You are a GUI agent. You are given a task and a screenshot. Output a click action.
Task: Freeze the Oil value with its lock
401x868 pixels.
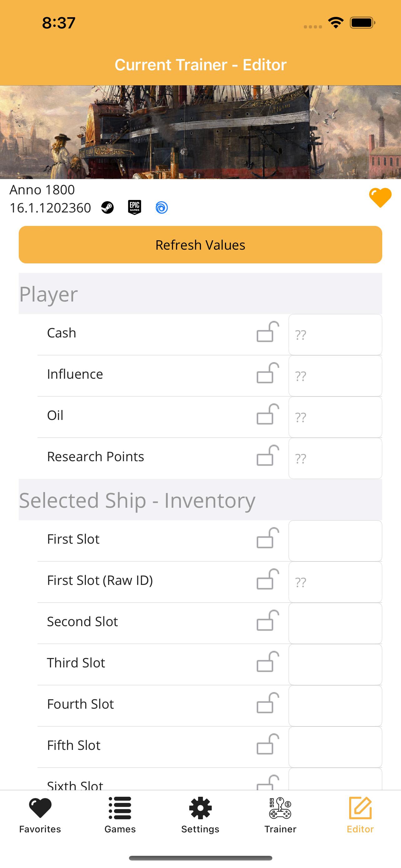(x=268, y=414)
